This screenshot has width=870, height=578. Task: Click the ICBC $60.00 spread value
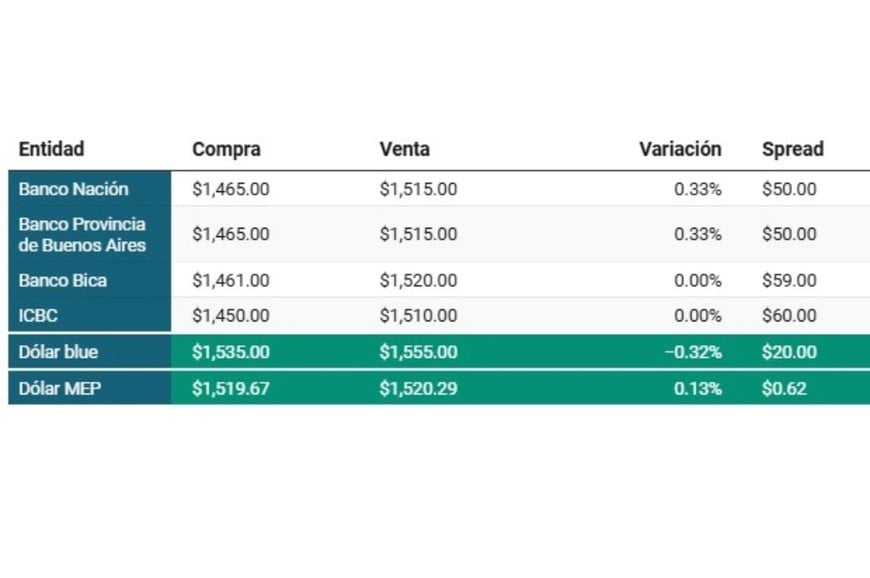(789, 316)
